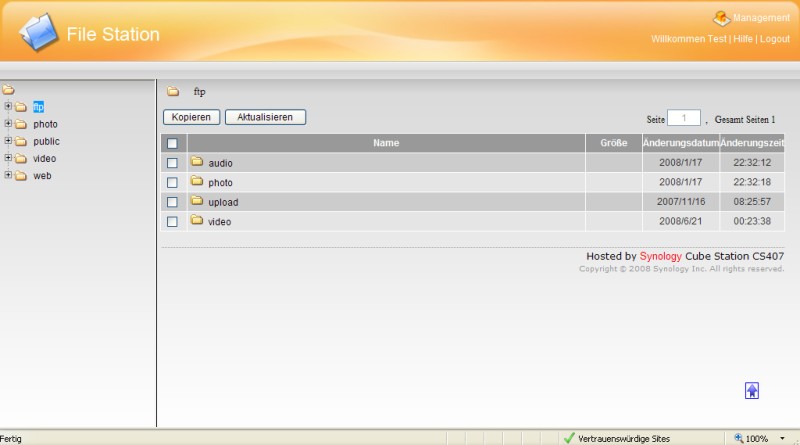Check the box for the audio folder
This screenshot has height=445, width=800.
click(172, 163)
